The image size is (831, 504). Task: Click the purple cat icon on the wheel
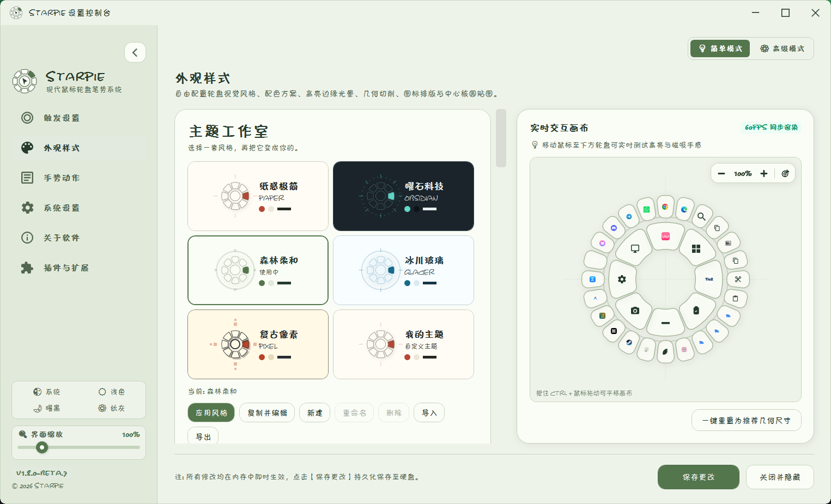point(602,243)
